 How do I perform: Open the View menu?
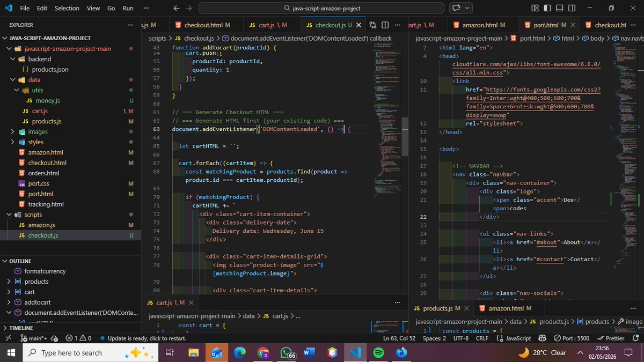[93, 8]
